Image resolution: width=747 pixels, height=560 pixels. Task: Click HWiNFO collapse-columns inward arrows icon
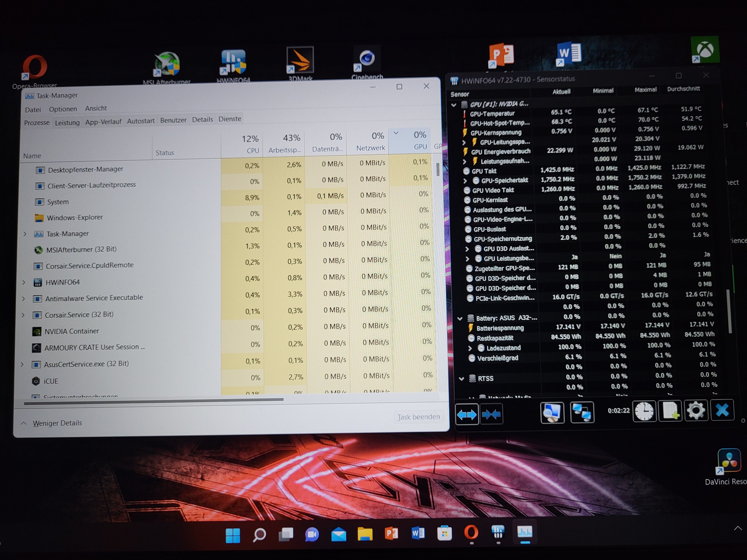click(491, 414)
